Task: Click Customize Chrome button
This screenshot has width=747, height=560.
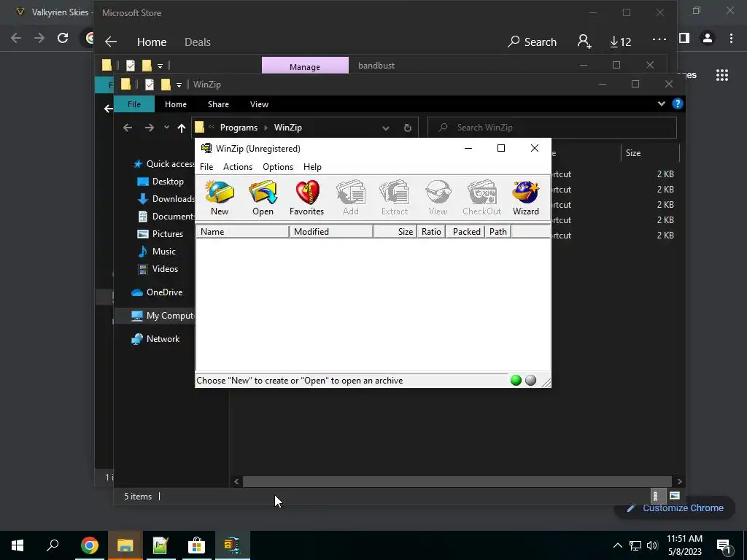Action: (x=675, y=508)
